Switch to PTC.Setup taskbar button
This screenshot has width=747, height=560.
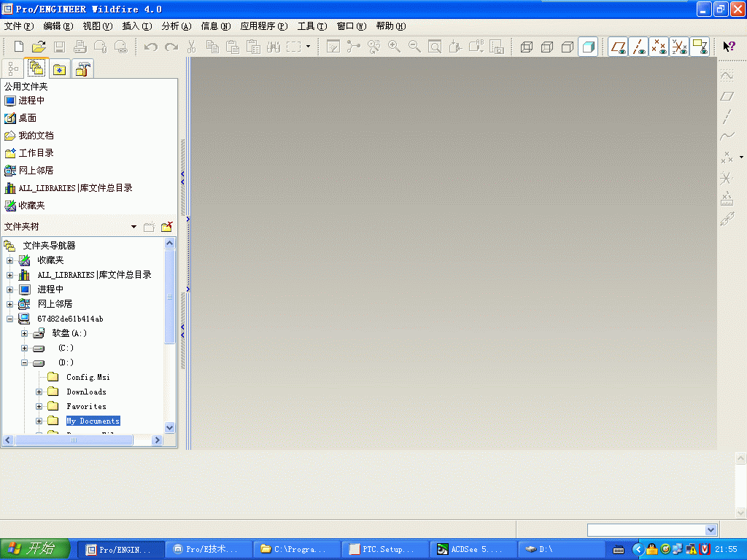(385, 550)
